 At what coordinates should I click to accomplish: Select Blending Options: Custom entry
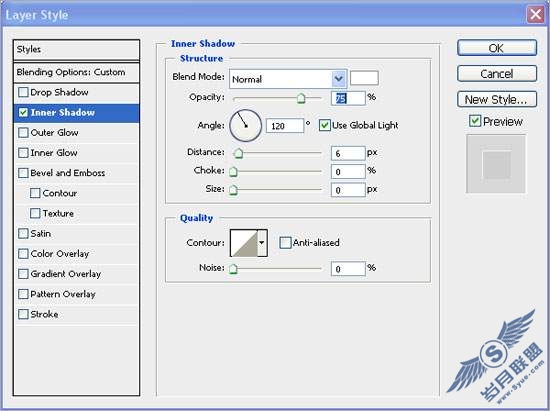click(76, 73)
